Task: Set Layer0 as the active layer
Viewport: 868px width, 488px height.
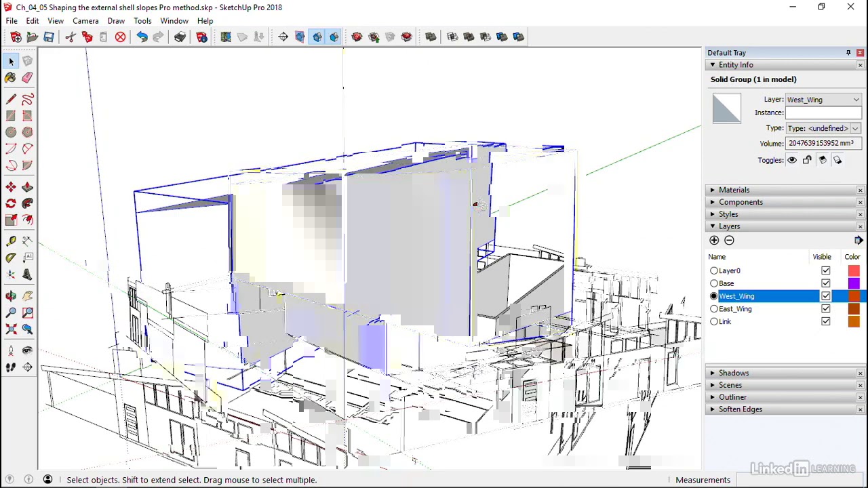Action: pos(713,270)
